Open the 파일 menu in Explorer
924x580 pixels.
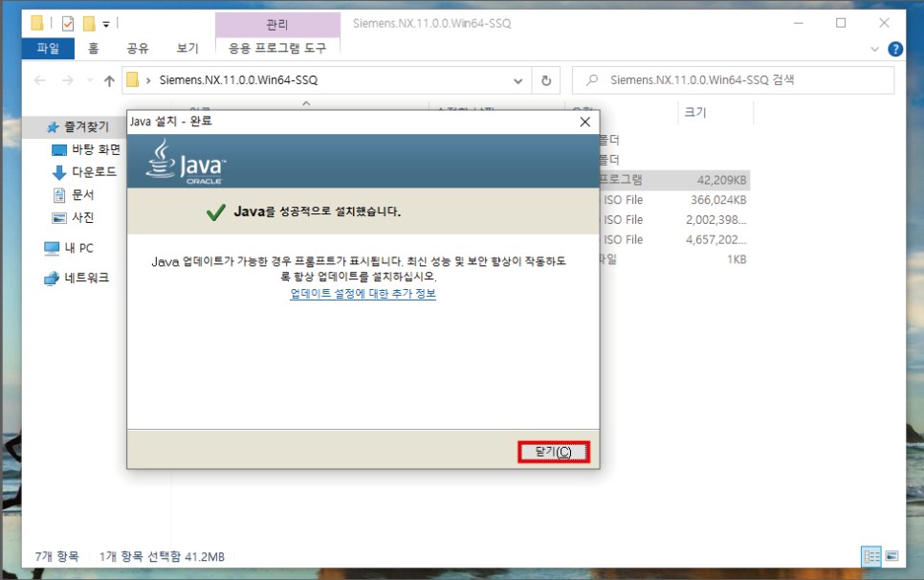click(48, 48)
